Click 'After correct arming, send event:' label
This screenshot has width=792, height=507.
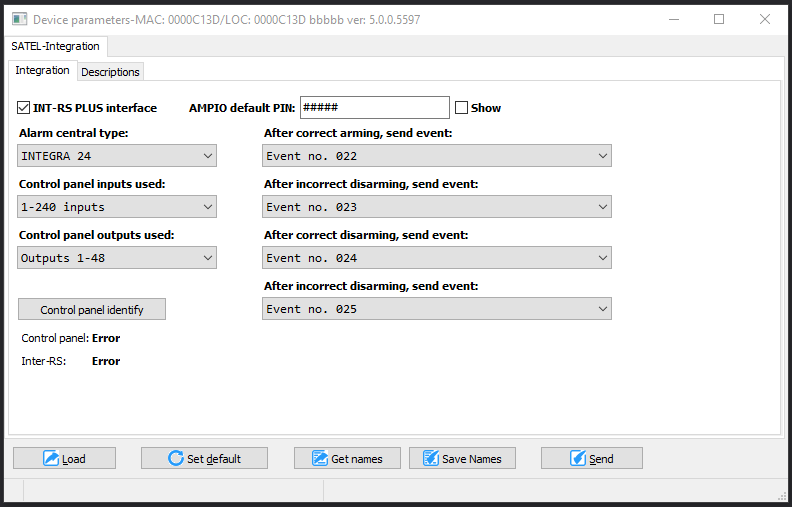[x=358, y=133]
